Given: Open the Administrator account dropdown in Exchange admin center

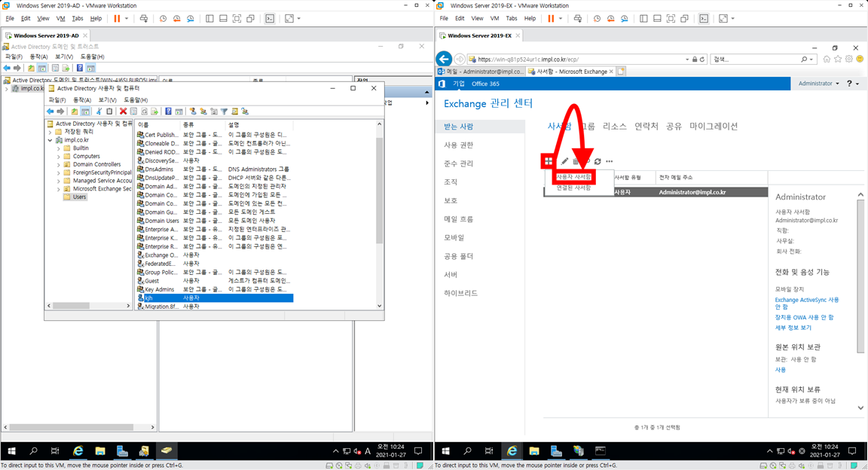Looking at the screenshot, I should tap(818, 84).
